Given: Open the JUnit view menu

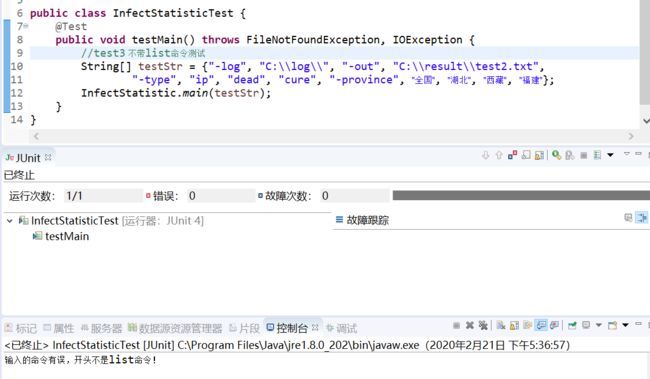Looking at the screenshot, I should click(x=626, y=154).
